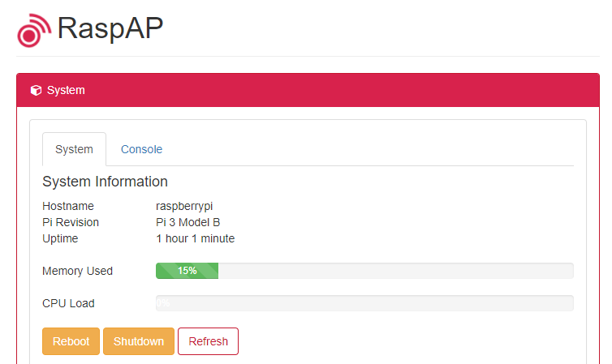Select the System tab
The height and width of the screenshot is (364, 612).
(x=74, y=149)
